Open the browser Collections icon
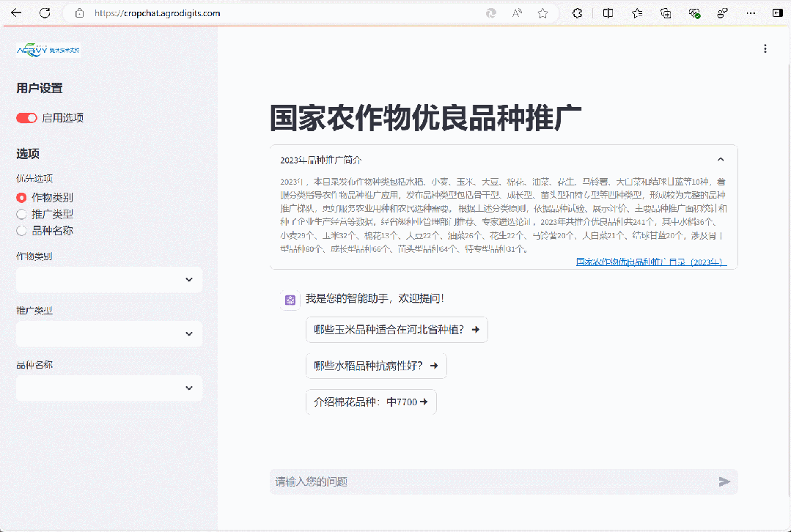791x532 pixels. click(x=666, y=13)
